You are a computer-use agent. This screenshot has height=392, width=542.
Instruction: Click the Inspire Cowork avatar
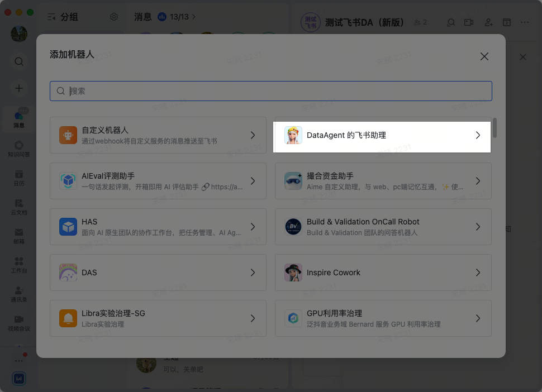click(x=293, y=273)
